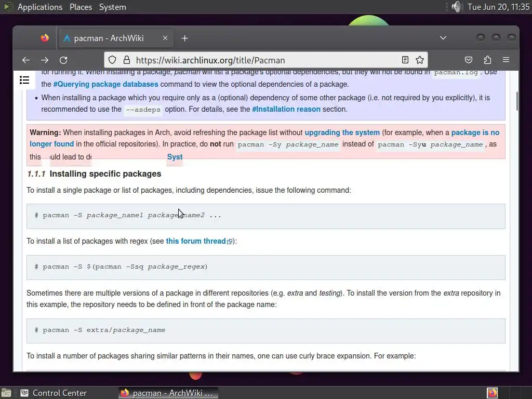Image resolution: width=532 pixels, height=399 pixels.
Task: Click the clock Tue Jun 20, 11:35
Action: point(498,7)
